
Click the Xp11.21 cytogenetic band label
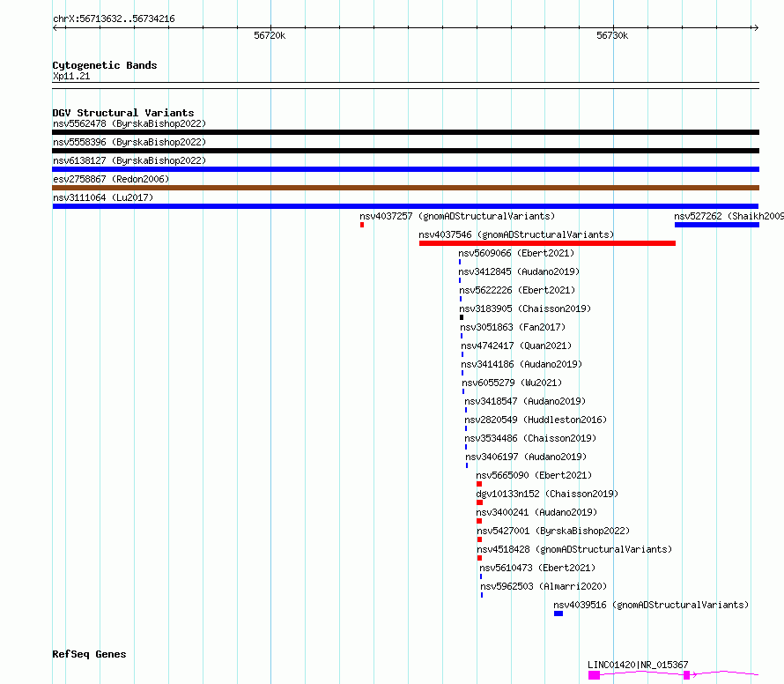tap(71, 77)
